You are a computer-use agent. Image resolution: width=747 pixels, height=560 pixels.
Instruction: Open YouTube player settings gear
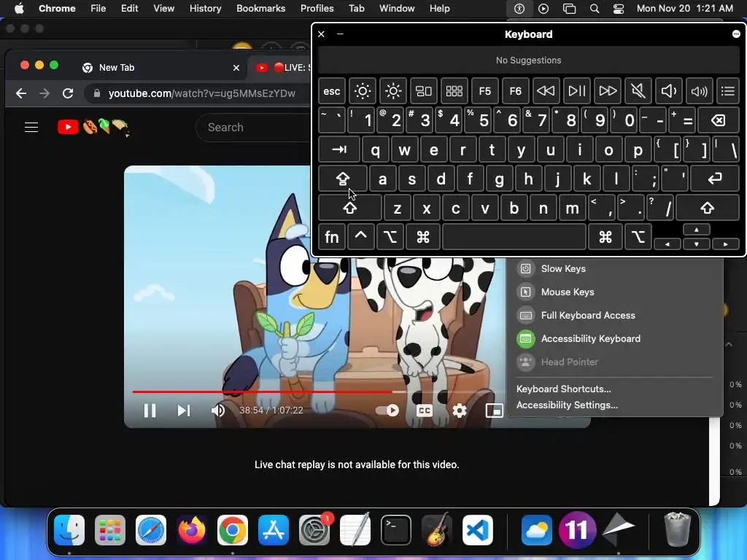coord(460,411)
